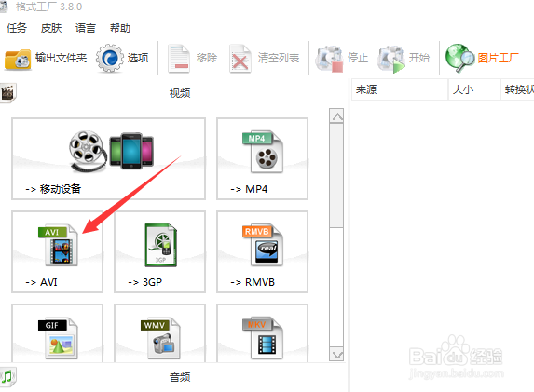
Task: Click the format list scroll down arrow
Action: pyautogui.click(x=336, y=355)
